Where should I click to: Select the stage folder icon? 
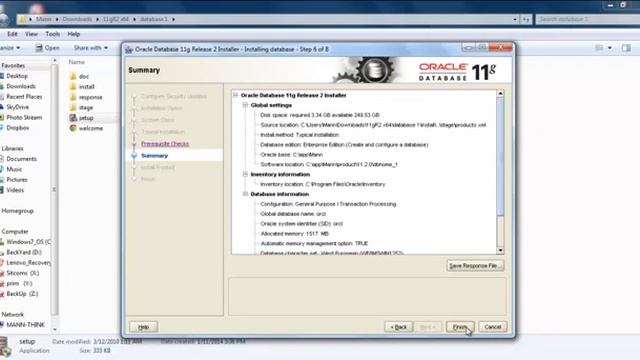pyautogui.click(x=73, y=107)
